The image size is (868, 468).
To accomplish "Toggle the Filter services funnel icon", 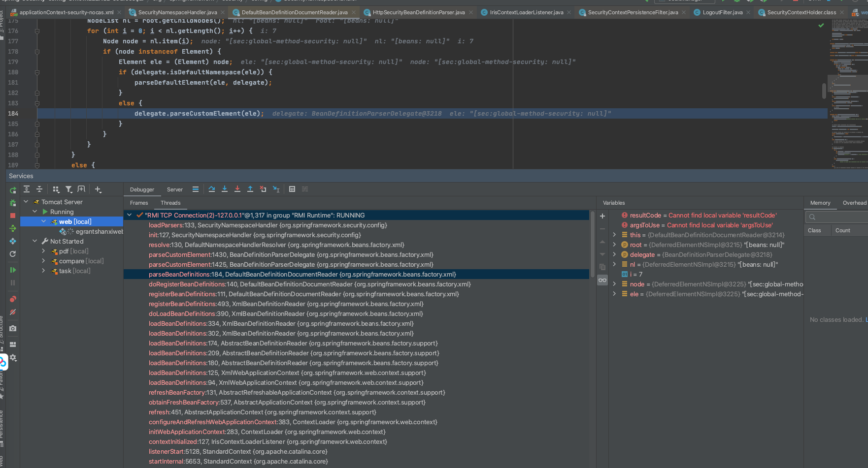I will pos(69,189).
